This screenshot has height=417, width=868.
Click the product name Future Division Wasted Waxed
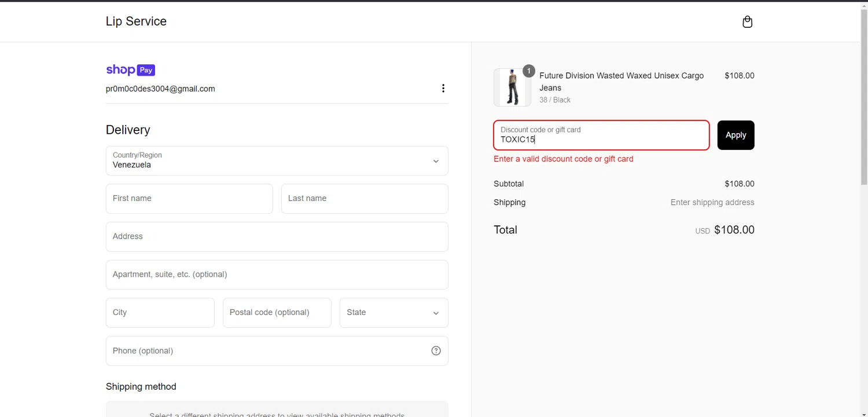pyautogui.click(x=621, y=82)
